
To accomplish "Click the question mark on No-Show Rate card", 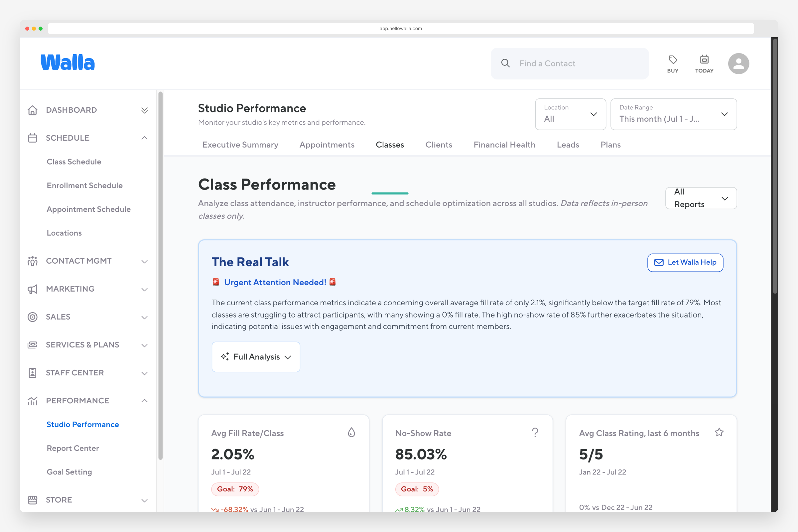I will [535, 432].
